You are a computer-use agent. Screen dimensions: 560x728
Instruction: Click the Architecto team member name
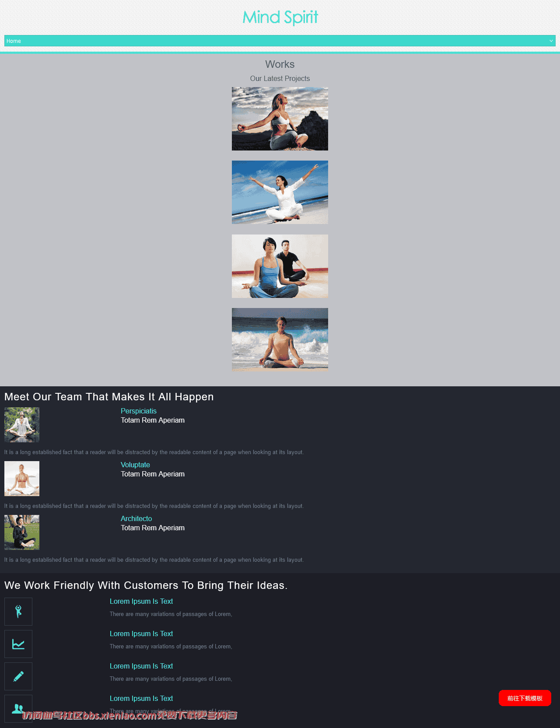coord(136,518)
